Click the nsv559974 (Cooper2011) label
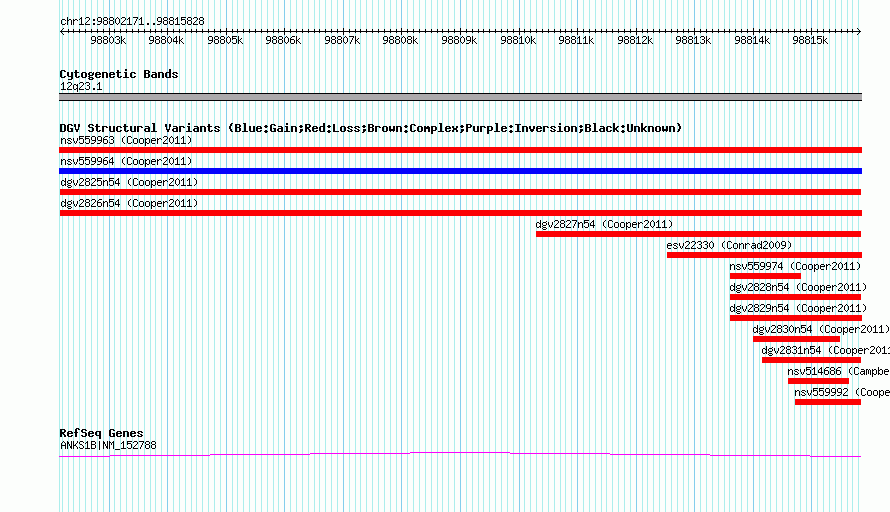 [x=795, y=266]
